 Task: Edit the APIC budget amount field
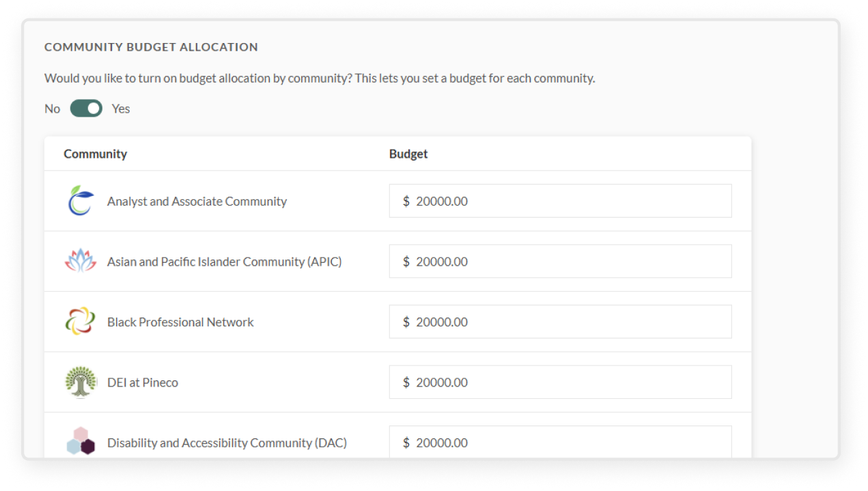[x=560, y=262]
